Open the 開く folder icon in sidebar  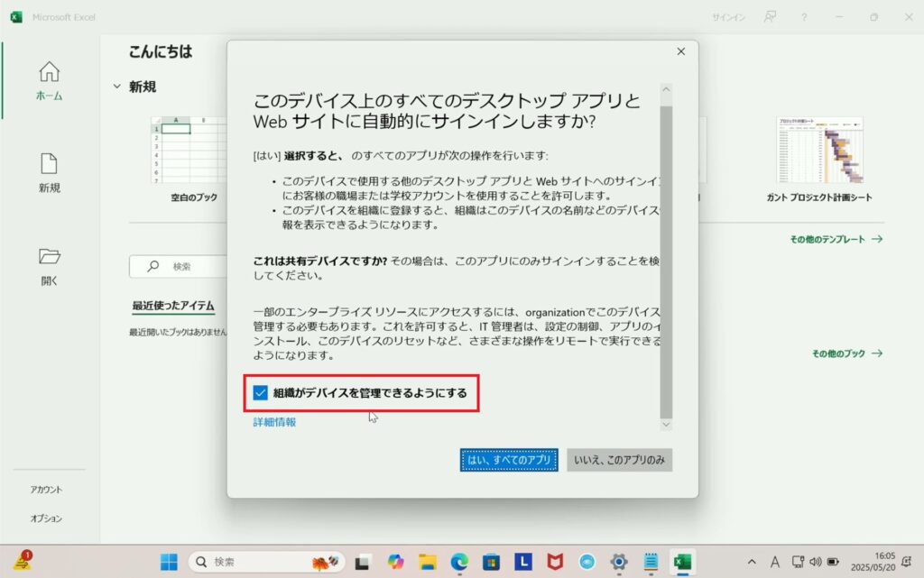[49, 266]
